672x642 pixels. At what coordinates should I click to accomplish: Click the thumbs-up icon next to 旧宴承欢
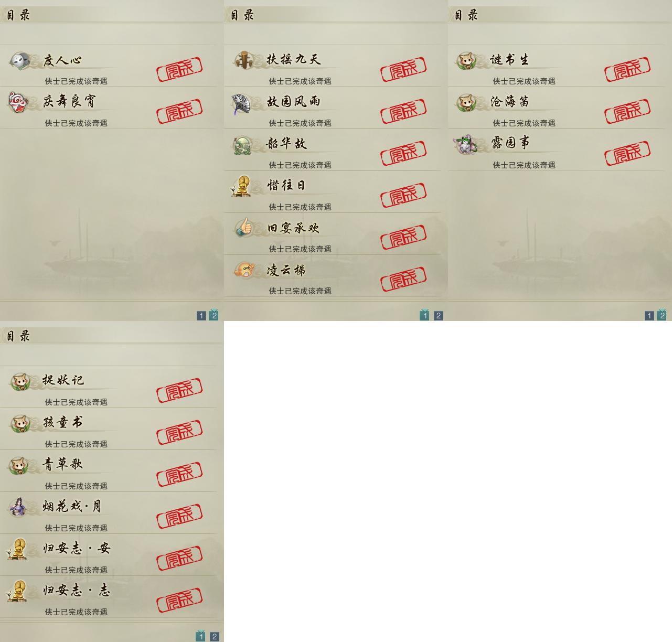[x=243, y=228]
